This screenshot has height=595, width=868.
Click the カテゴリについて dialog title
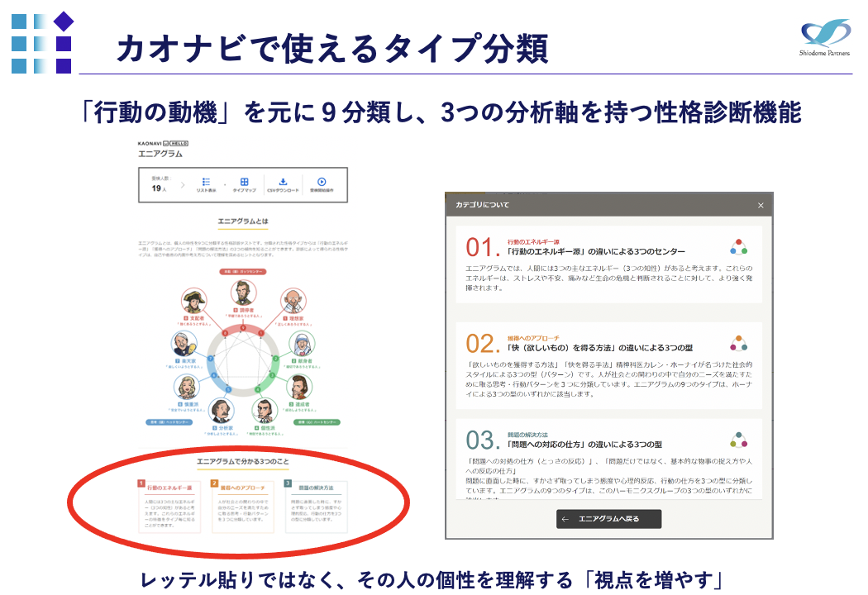[482, 205]
